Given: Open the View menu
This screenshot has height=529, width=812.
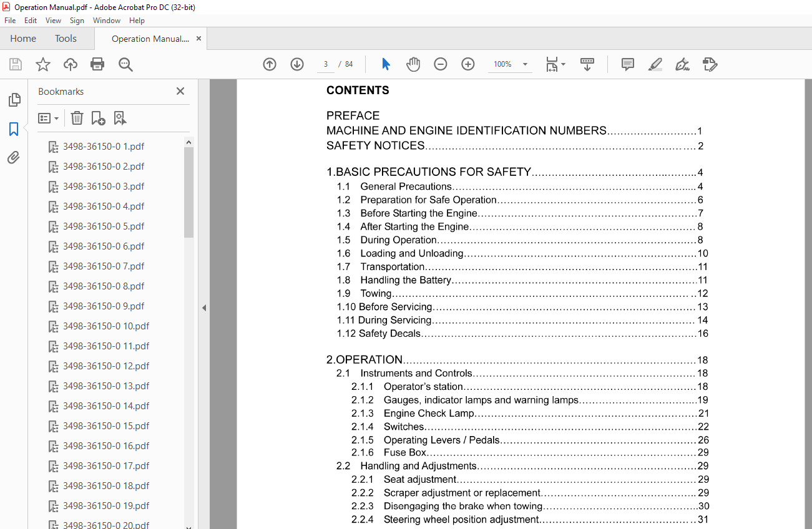Looking at the screenshot, I should 53,21.
